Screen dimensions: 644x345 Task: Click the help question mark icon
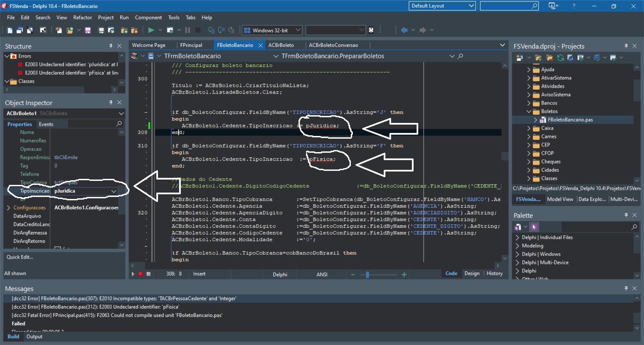[x=574, y=6]
